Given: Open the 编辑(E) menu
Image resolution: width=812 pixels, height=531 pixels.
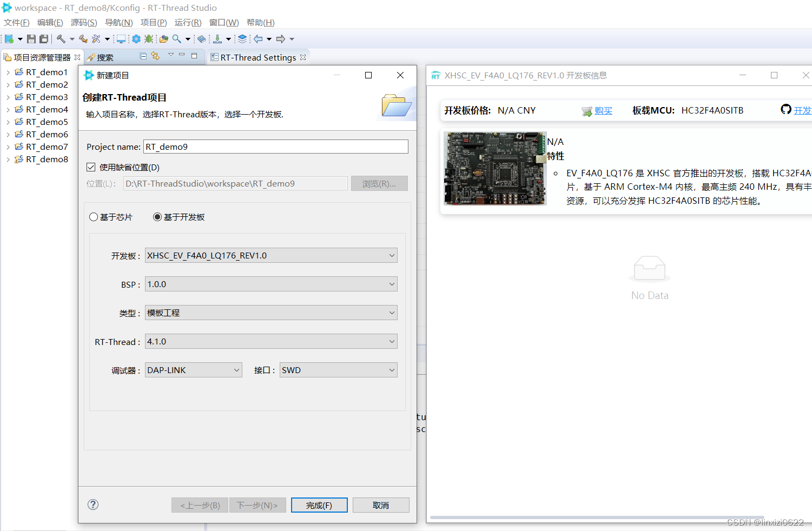Looking at the screenshot, I should click(x=50, y=23).
